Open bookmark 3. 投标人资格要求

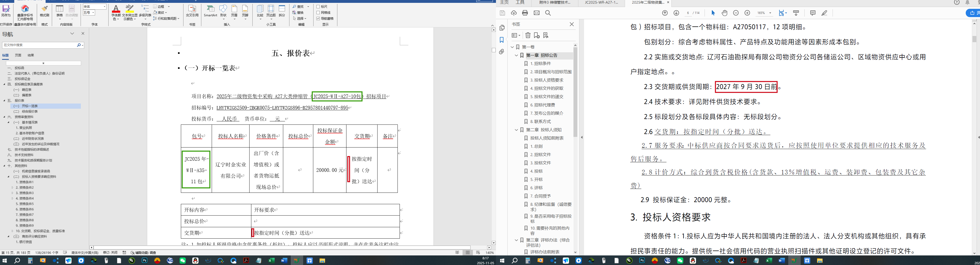coord(547,80)
